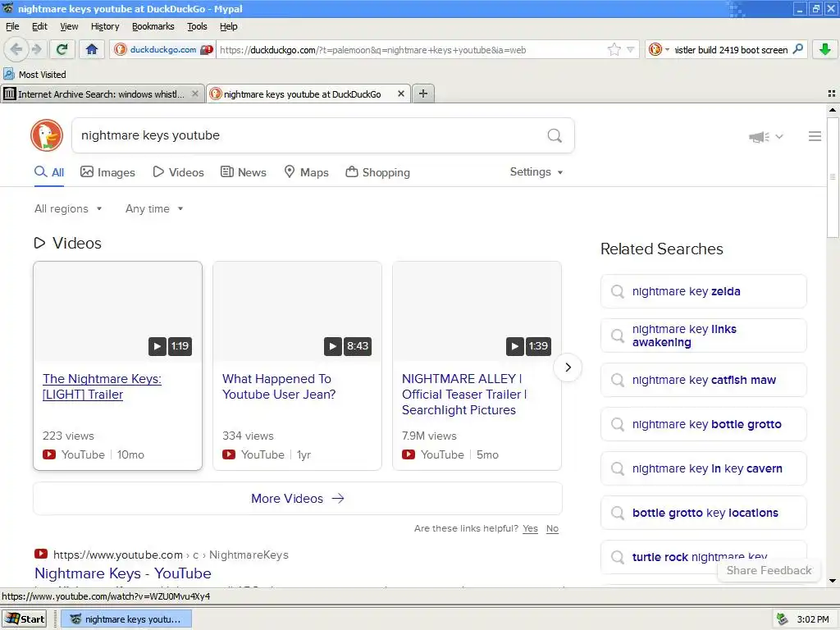Switch to the Internet Archive Search tab

coord(102,94)
